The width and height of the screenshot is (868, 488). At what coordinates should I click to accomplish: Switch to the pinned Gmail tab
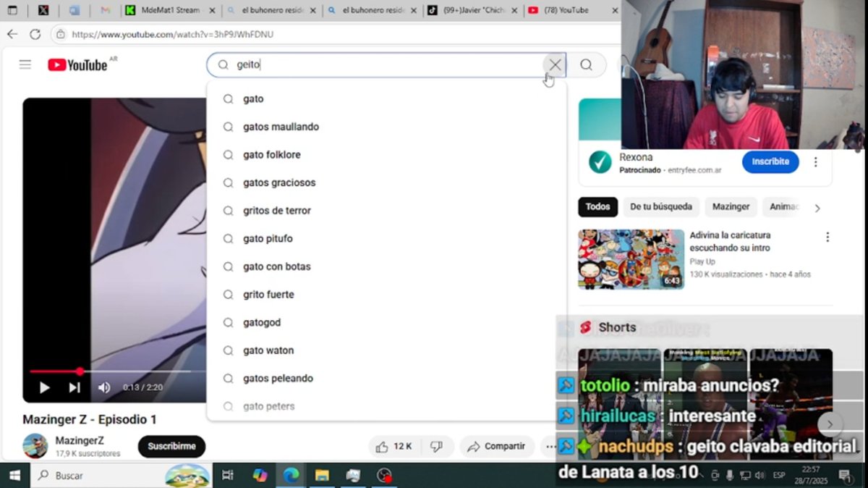click(105, 10)
